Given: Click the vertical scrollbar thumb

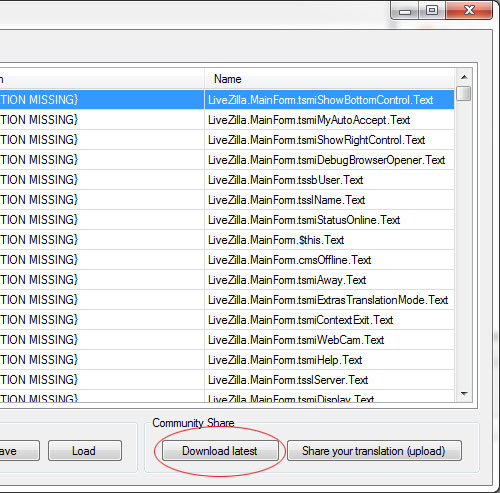Looking at the screenshot, I should 464,93.
